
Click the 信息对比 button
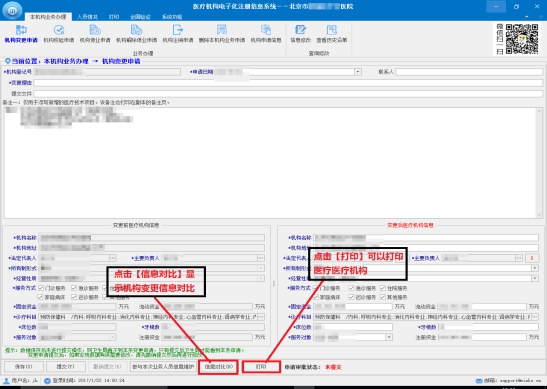pyautogui.click(x=218, y=367)
